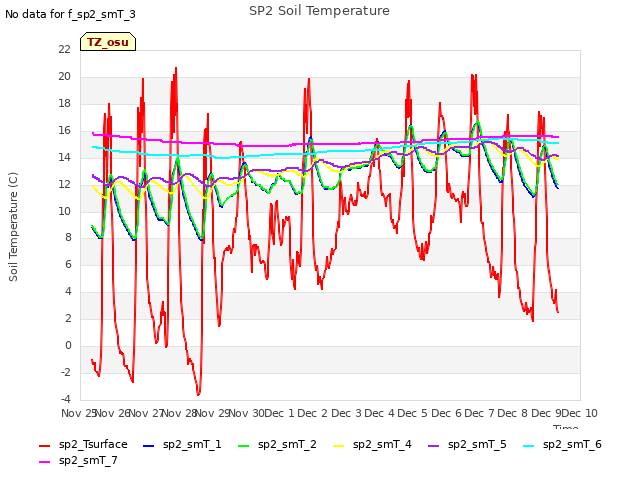Click the Dec 10 x-axis tick label

coord(580,413)
